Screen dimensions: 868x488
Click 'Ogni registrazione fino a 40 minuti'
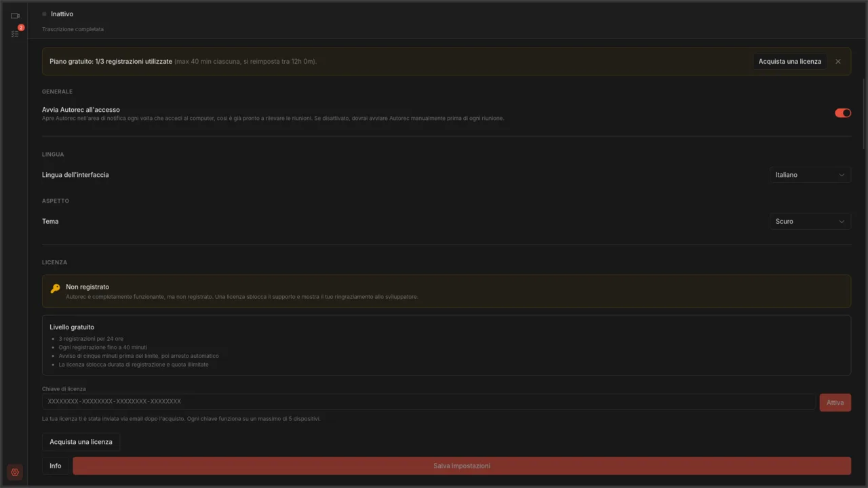click(102, 347)
